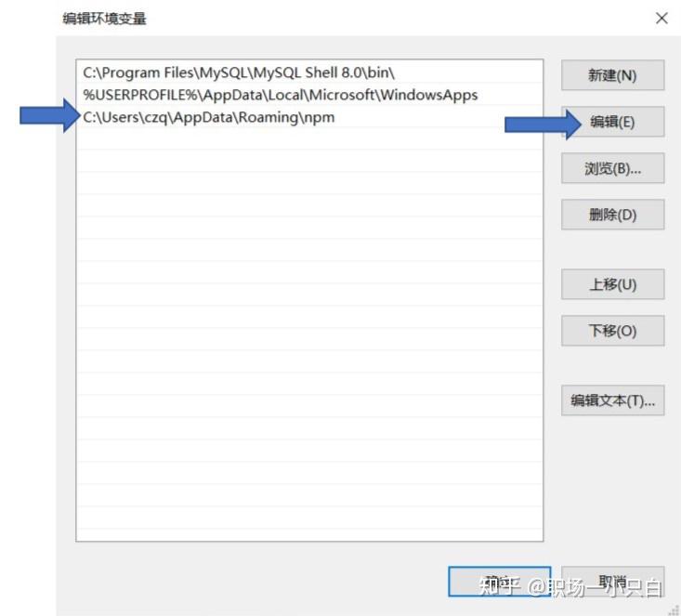The width and height of the screenshot is (681, 616).
Task: Move entry up with 上移(U)
Action: pyautogui.click(x=612, y=284)
